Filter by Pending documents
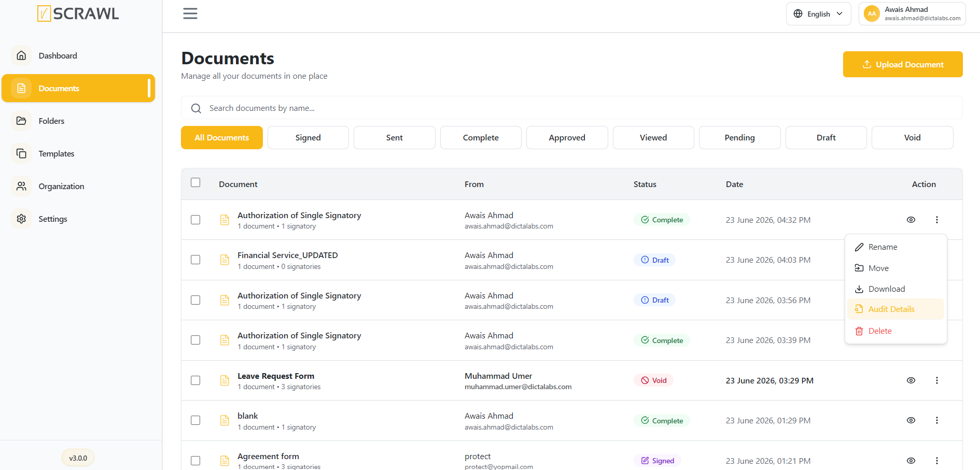The height and width of the screenshot is (470, 980). (x=740, y=138)
